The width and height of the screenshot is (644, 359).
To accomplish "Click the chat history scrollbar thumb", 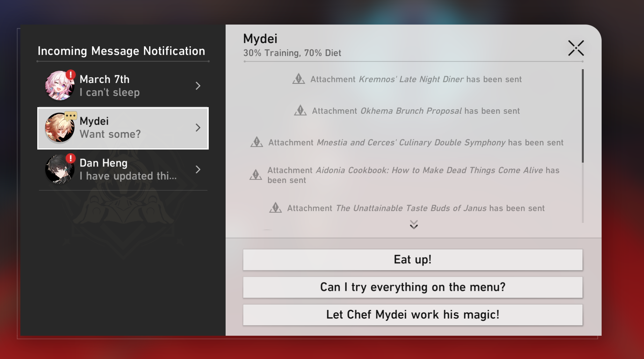I will 582,116.
